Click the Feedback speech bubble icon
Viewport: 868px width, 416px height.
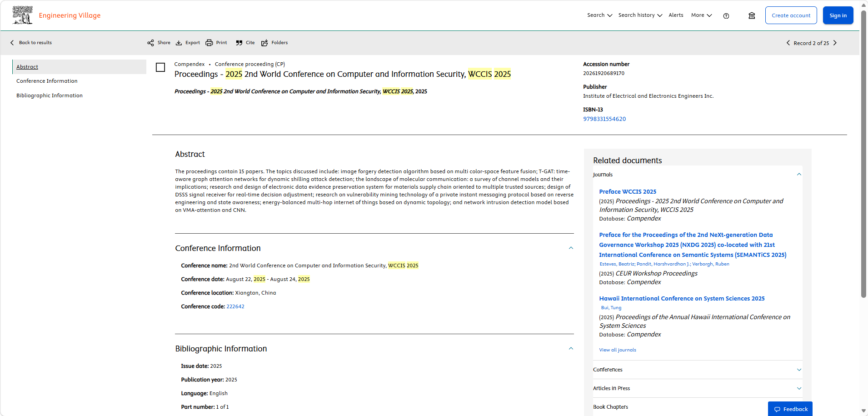[777, 409]
